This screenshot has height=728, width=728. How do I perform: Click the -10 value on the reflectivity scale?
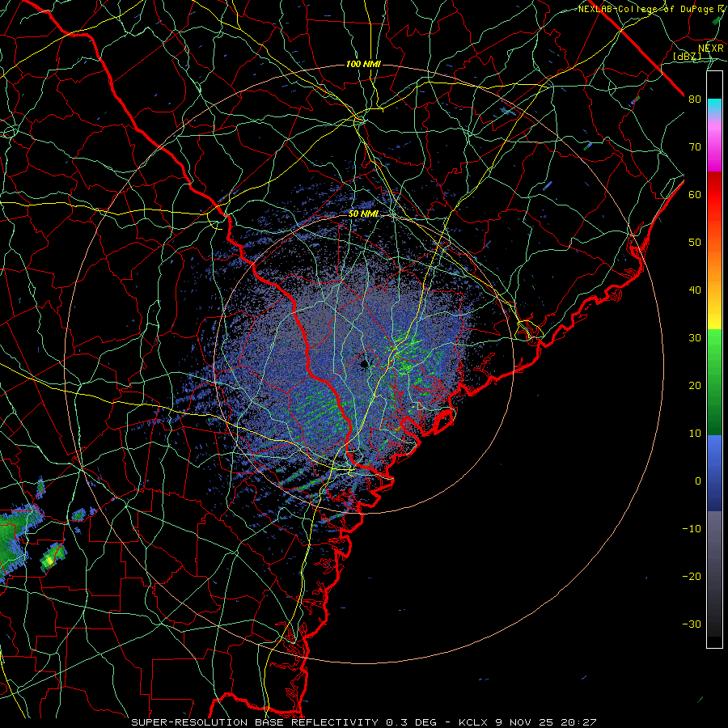[x=692, y=528]
